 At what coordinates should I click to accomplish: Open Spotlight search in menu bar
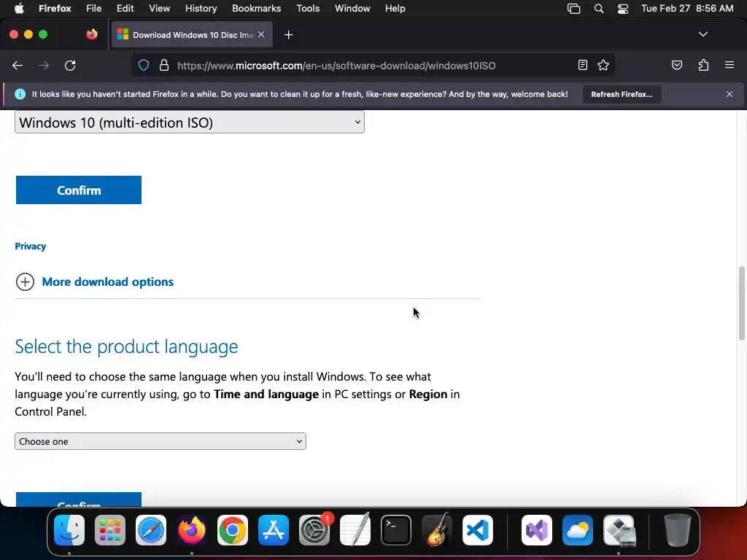599,9
